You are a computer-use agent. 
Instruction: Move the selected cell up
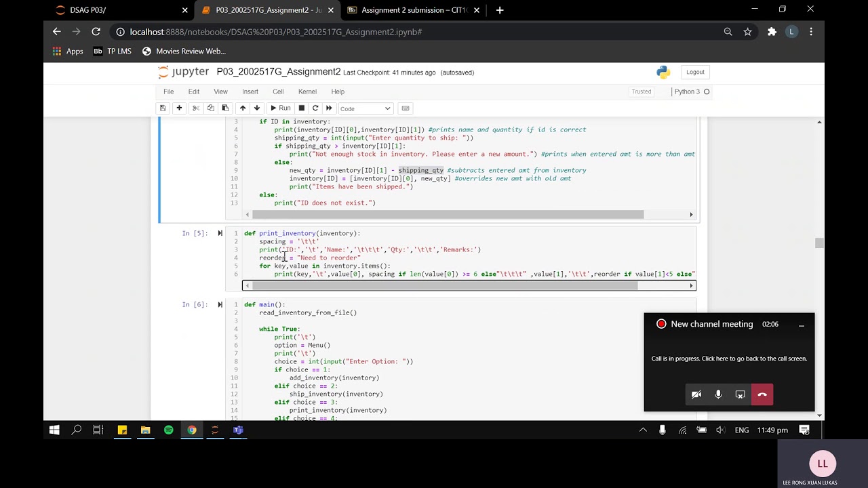click(x=242, y=108)
